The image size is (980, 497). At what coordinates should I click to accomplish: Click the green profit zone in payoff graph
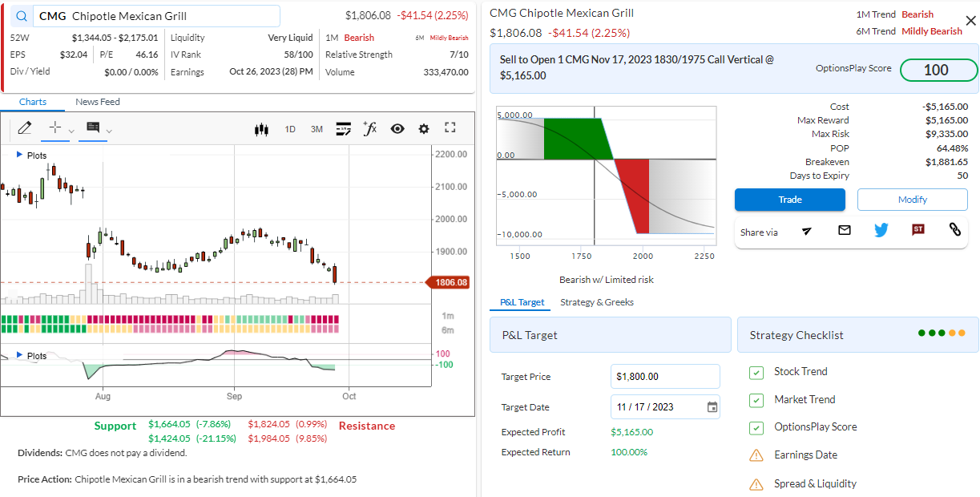tap(577, 137)
